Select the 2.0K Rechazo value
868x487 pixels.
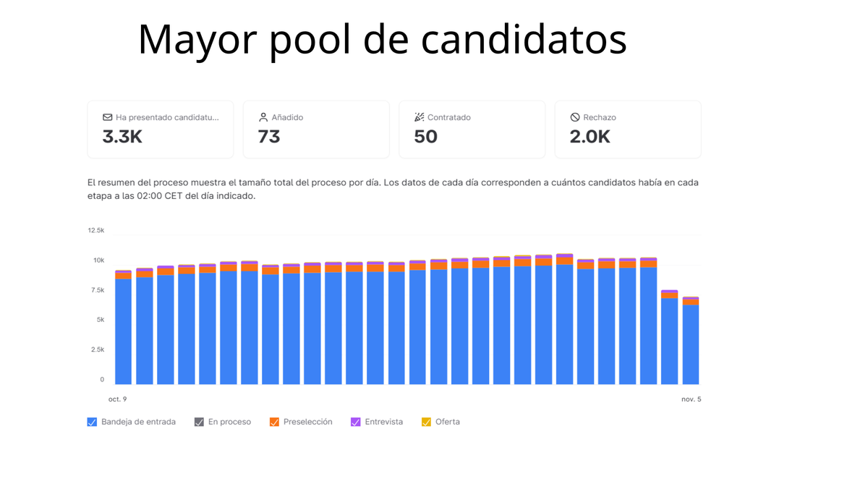coord(590,137)
